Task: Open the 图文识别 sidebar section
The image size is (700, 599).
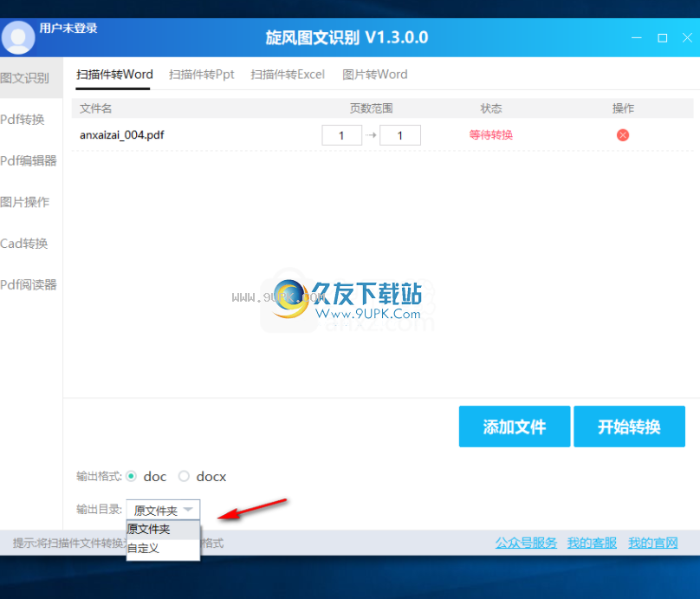Action: click(31, 78)
